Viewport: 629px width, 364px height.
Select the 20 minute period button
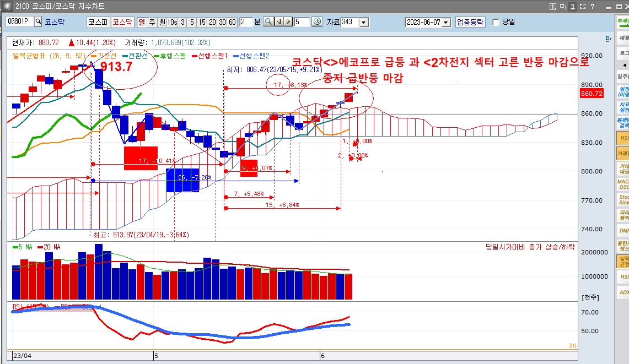(x=212, y=22)
